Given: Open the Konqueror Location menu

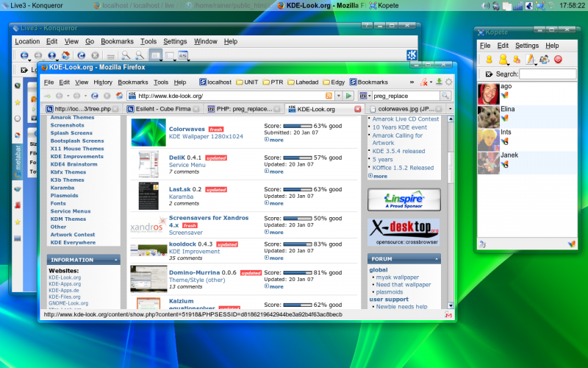Looking at the screenshot, I should (x=27, y=41).
